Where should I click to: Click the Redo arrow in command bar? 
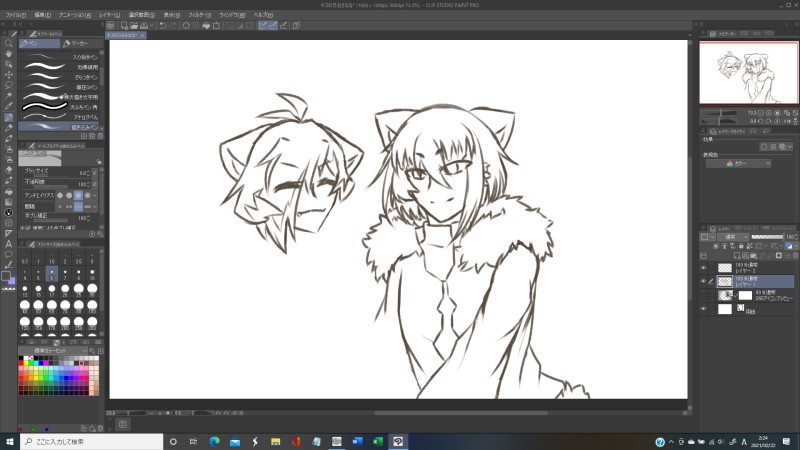click(x=173, y=25)
